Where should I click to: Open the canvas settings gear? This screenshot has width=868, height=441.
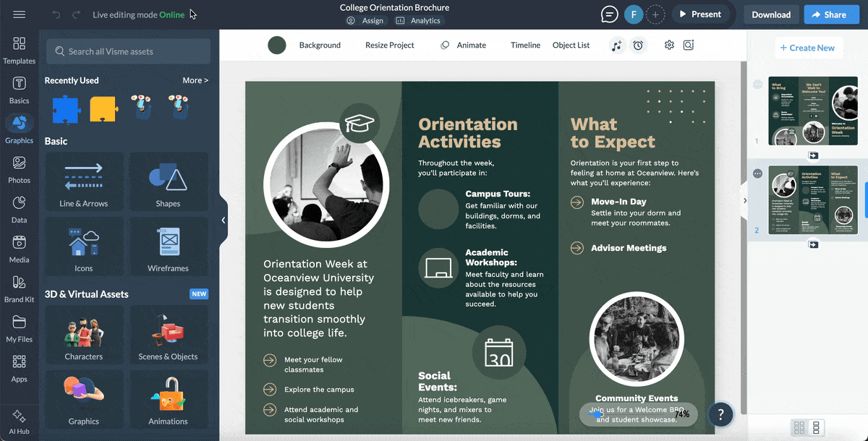click(x=669, y=45)
